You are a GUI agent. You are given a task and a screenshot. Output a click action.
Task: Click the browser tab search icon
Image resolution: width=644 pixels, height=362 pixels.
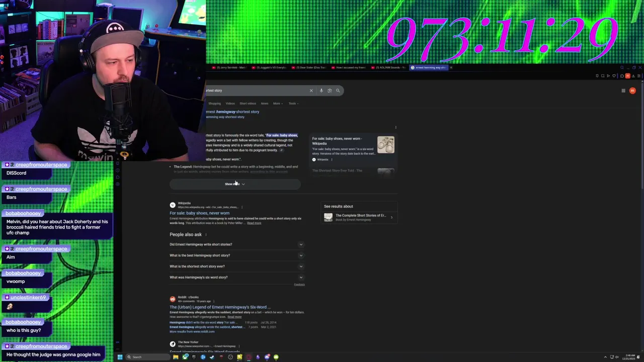coord(622,67)
